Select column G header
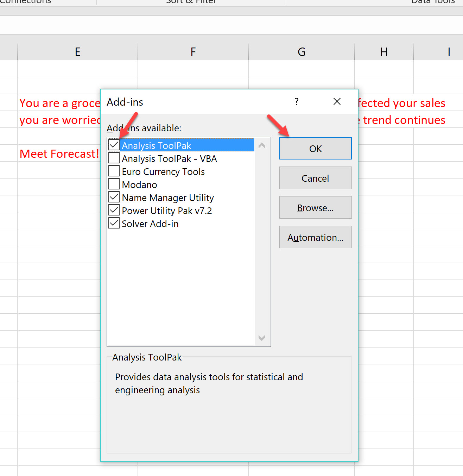This screenshot has width=463, height=476. 301,51
